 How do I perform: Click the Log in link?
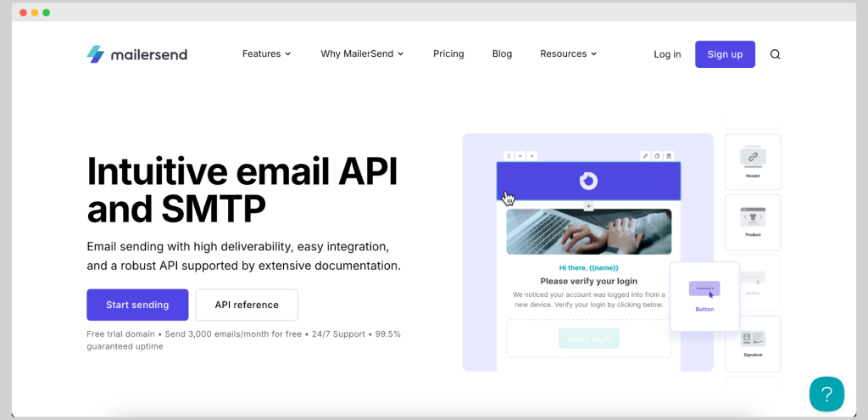tap(667, 54)
